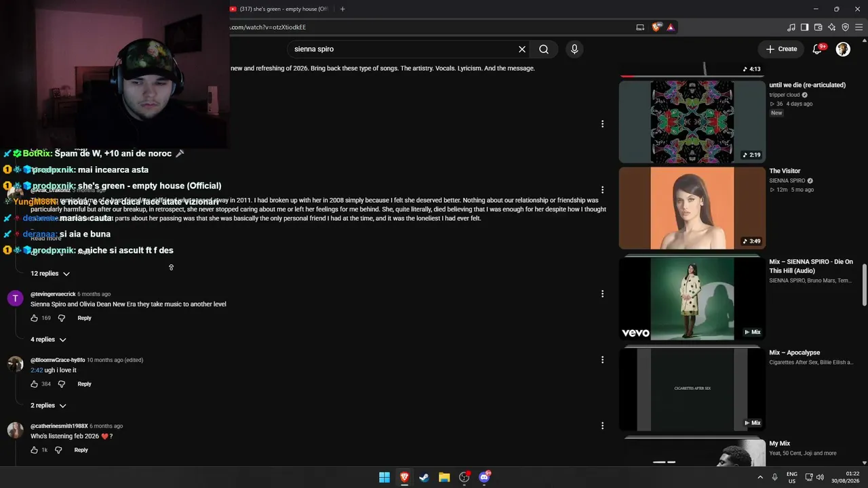Play 'until we die (re-articulated)' thumbnail
Viewport: 868px width, 488px height.
[x=692, y=122]
